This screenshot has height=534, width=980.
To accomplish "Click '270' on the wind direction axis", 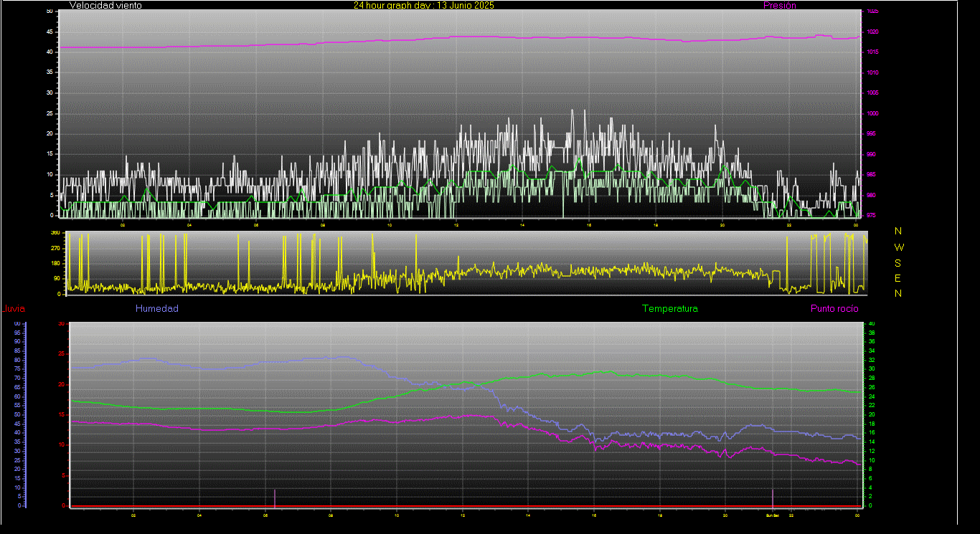I will (x=55, y=248).
